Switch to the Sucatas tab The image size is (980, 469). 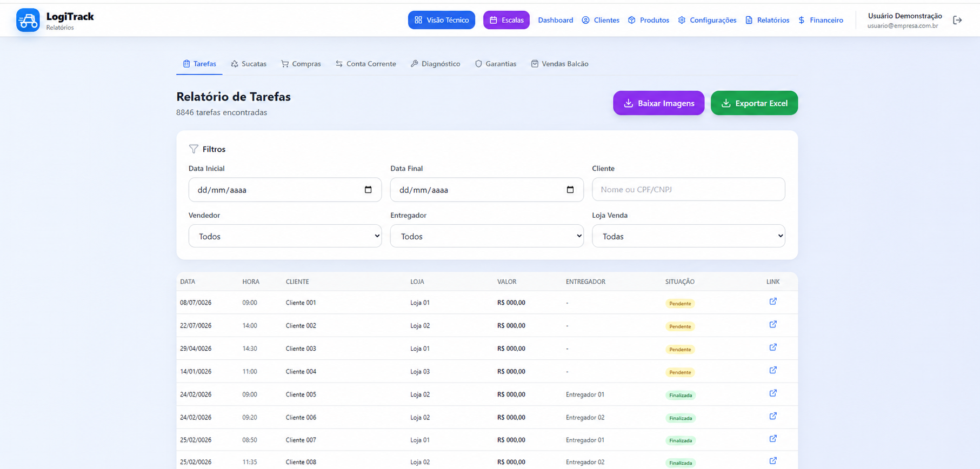coord(249,64)
